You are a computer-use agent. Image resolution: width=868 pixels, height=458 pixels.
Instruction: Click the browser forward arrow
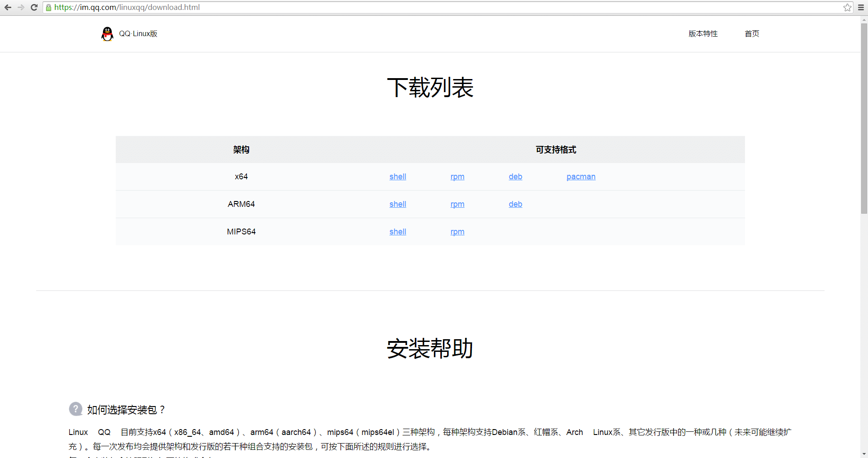pos(21,7)
